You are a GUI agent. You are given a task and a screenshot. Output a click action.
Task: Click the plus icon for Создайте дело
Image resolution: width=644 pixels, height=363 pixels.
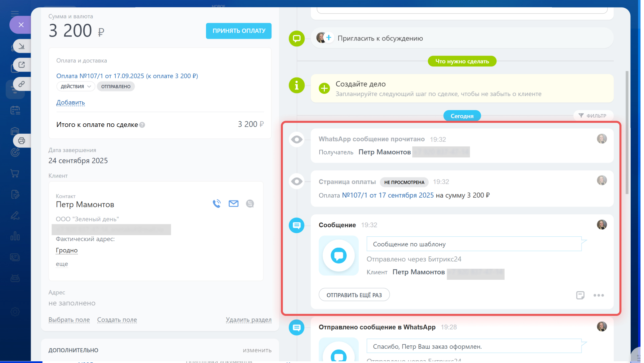[324, 88]
